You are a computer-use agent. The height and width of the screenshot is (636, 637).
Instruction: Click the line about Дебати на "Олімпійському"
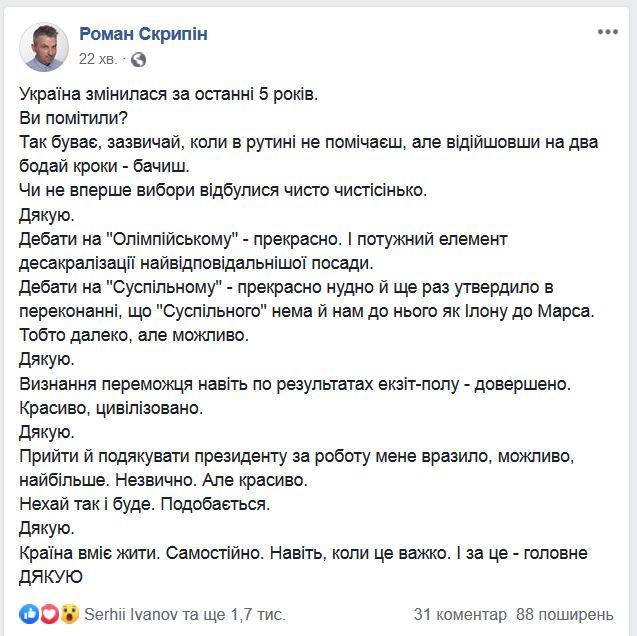tap(263, 239)
